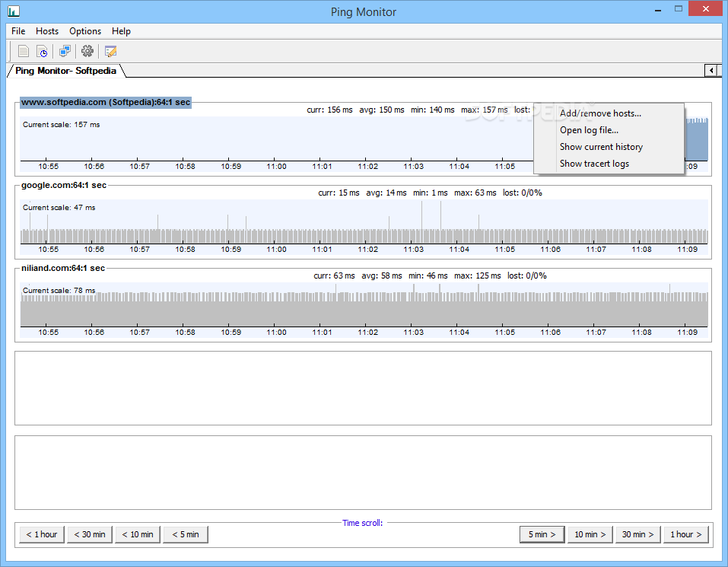
Task: Click the 11:03 marker on niliand.com graph
Action: [x=414, y=333]
